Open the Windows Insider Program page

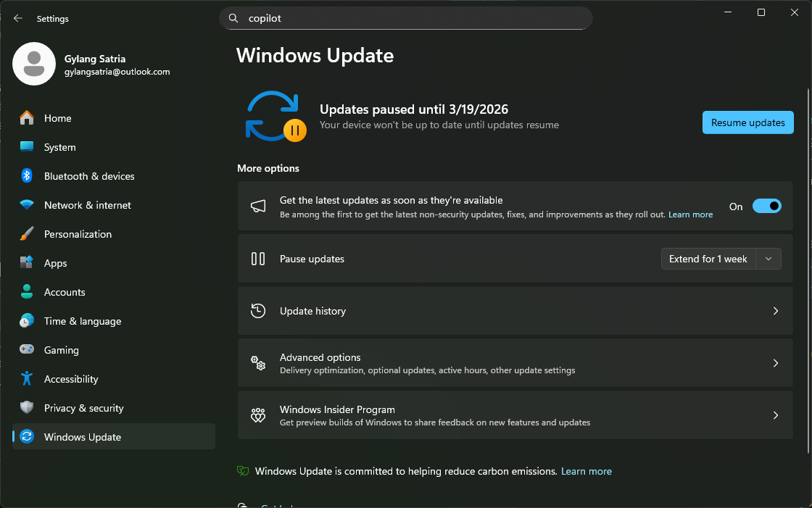pos(515,415)
